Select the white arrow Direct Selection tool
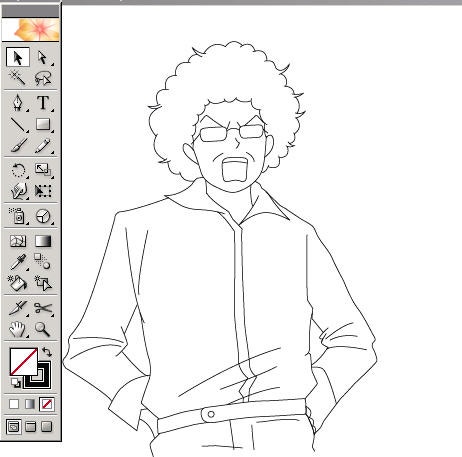The image size is (462, 457). pos(43,57)
